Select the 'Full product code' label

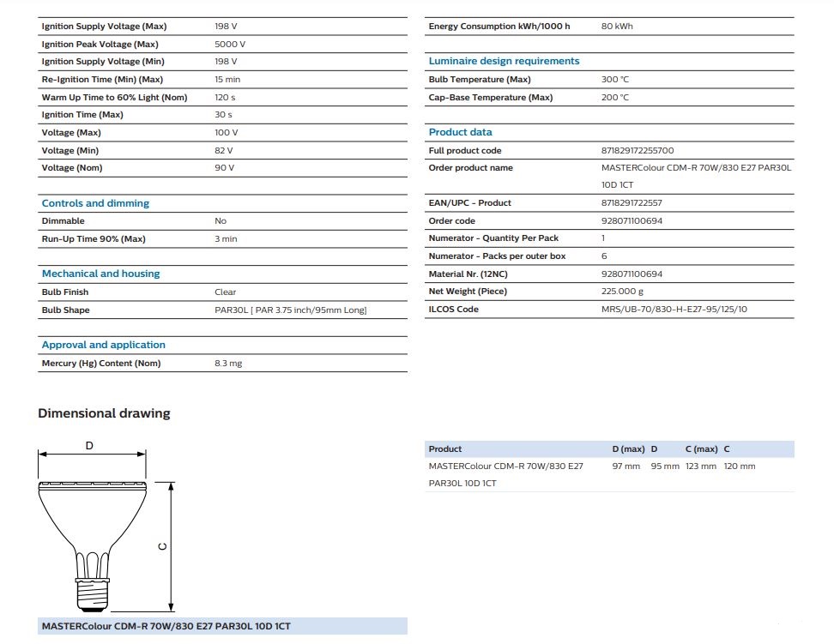[465, 151]
